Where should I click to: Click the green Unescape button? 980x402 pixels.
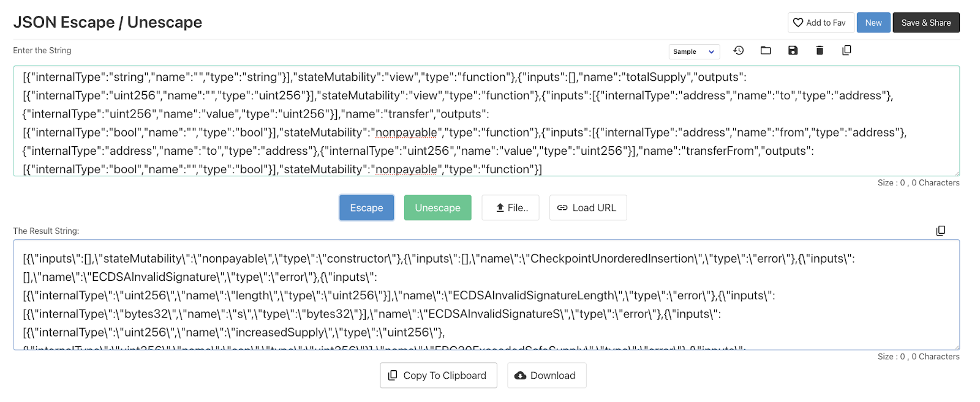coord(437,207)
